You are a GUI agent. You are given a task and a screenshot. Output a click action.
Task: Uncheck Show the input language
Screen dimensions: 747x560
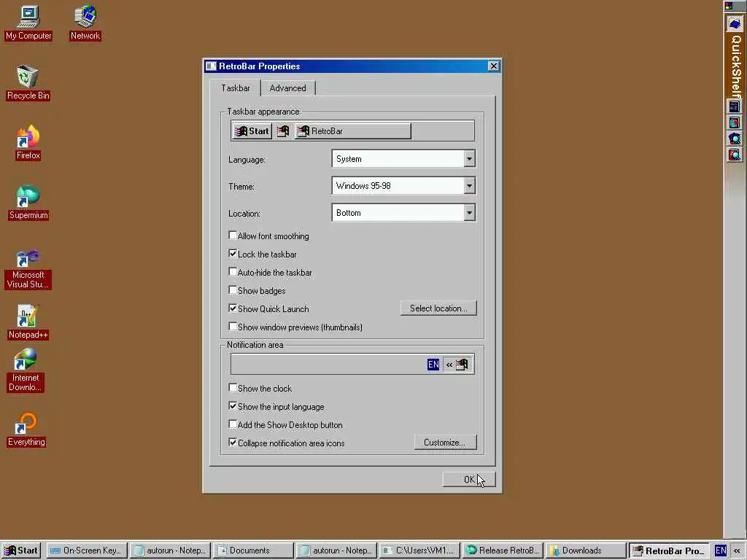pos(233,405)
